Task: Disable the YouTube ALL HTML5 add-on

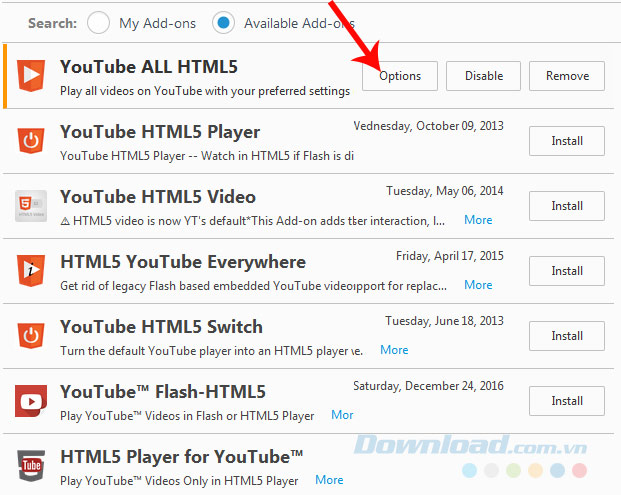Action: coord(484,76)
